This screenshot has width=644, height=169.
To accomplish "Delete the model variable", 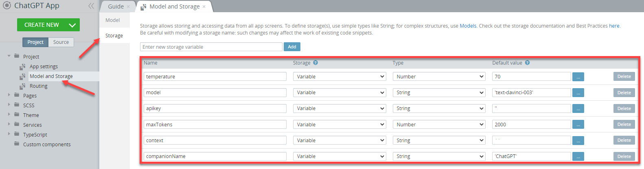I will (624, 93).
